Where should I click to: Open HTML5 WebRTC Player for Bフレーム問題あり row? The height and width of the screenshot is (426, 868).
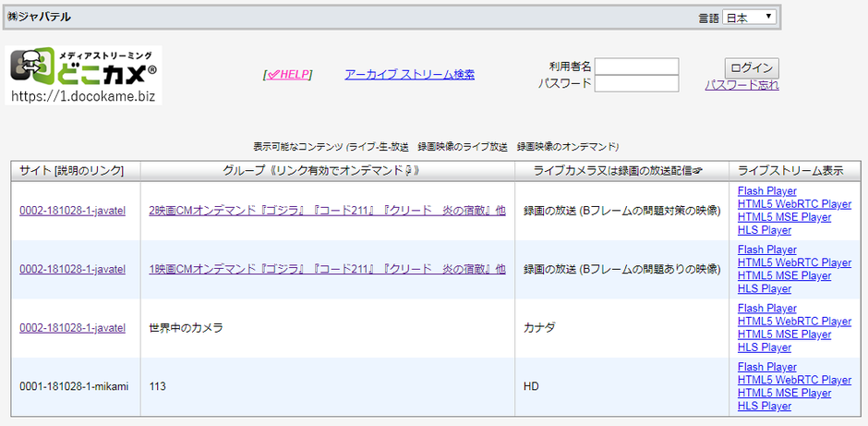coord(794,262)
